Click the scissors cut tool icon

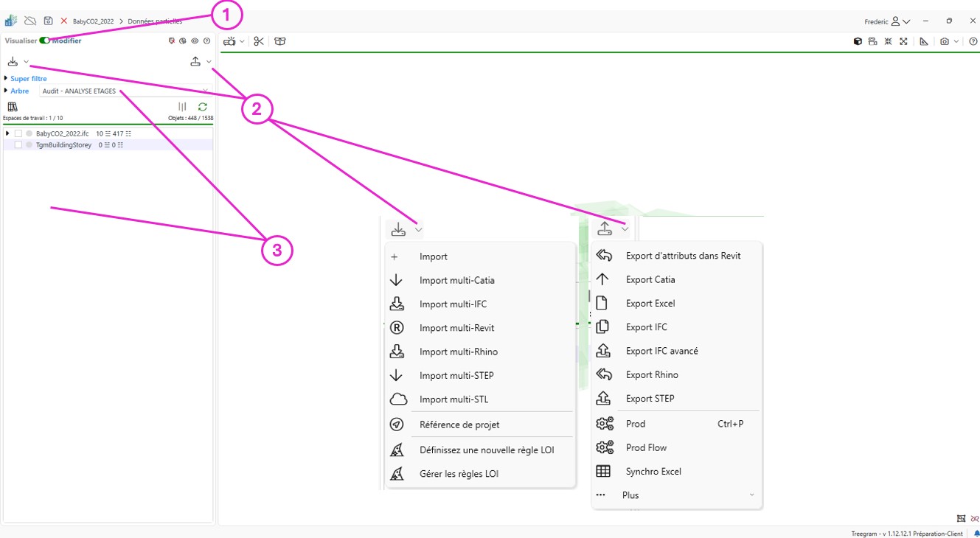[259, 41]
